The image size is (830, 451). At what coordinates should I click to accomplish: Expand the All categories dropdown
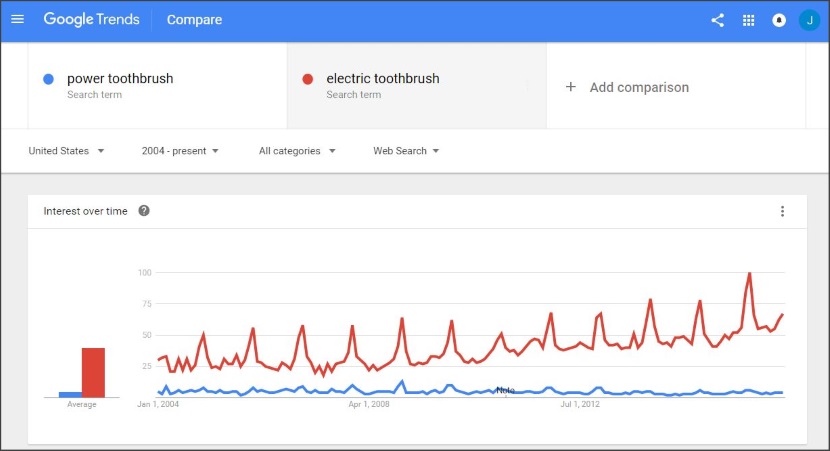(297, 151)
